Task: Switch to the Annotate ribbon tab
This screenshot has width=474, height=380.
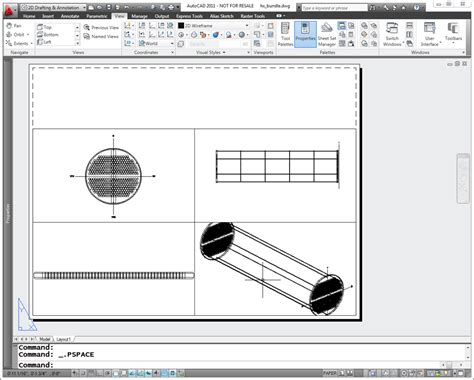Action: pyautogui.click(x=70, y=16)
